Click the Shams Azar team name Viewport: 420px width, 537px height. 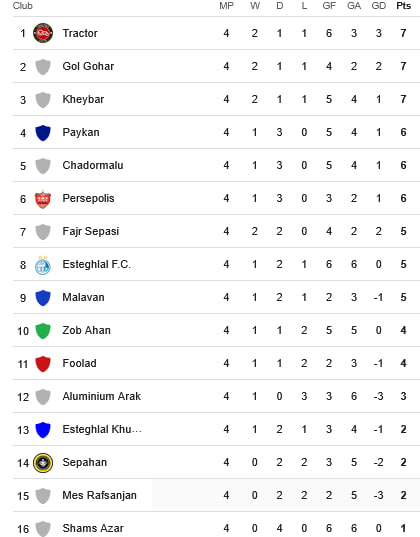click(x=93, y=528)
